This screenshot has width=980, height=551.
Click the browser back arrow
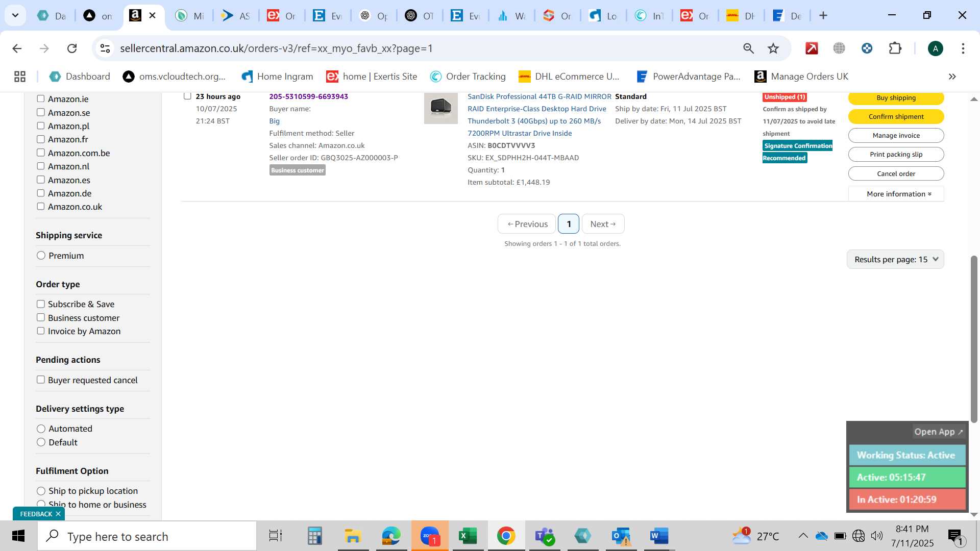[x=17, y=48]
